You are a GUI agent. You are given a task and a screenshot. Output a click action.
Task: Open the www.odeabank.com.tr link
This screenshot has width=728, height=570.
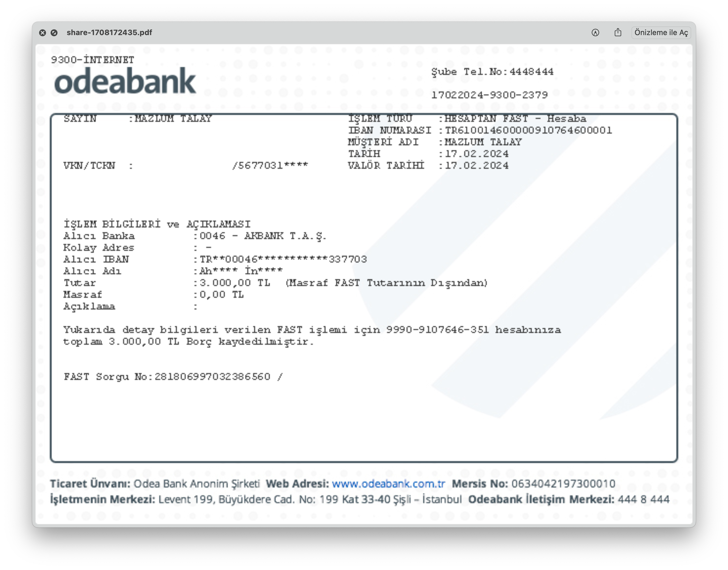click(388, 483)
